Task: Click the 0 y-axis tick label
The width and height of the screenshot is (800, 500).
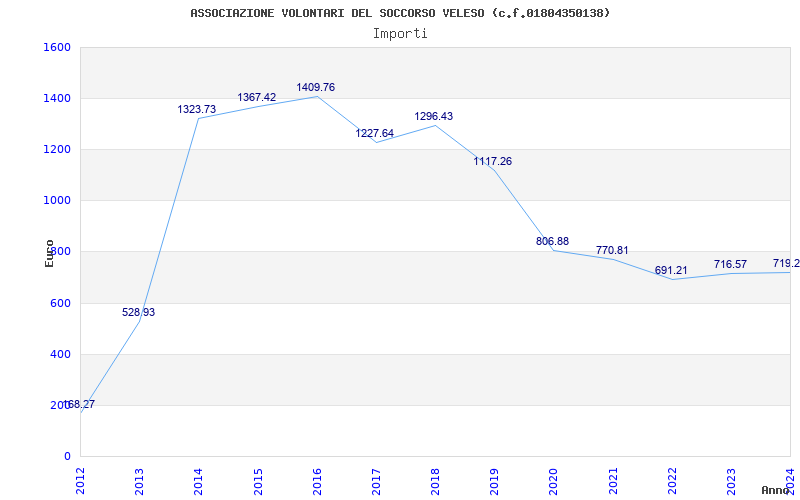Action: 67,457
